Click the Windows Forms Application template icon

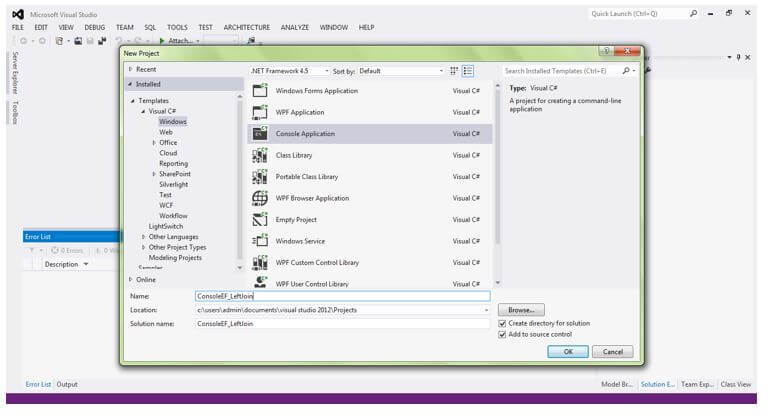[x=260, y=91]
